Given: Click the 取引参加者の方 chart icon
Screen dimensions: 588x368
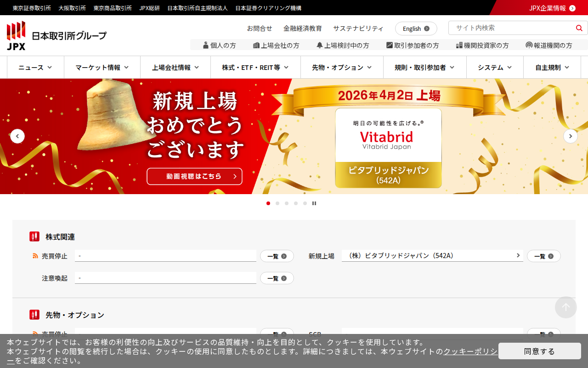Looking at the screenshot, I should pos(390,45).
